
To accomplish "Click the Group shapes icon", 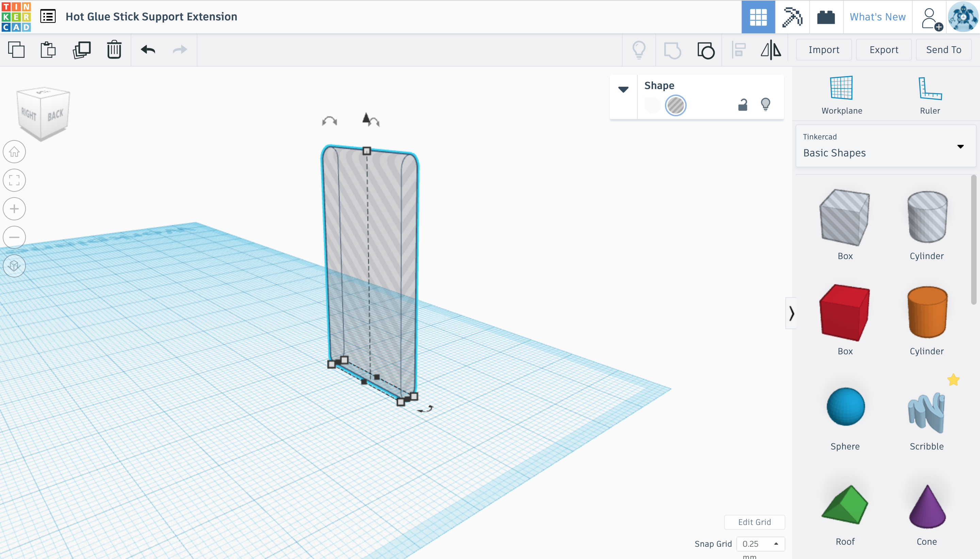I will click(x=672, y=50).
